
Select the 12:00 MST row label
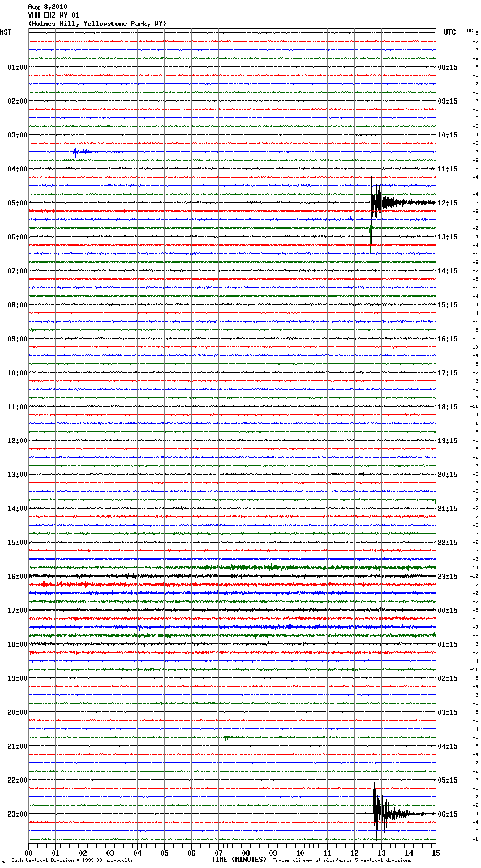[x=18, y=441]
